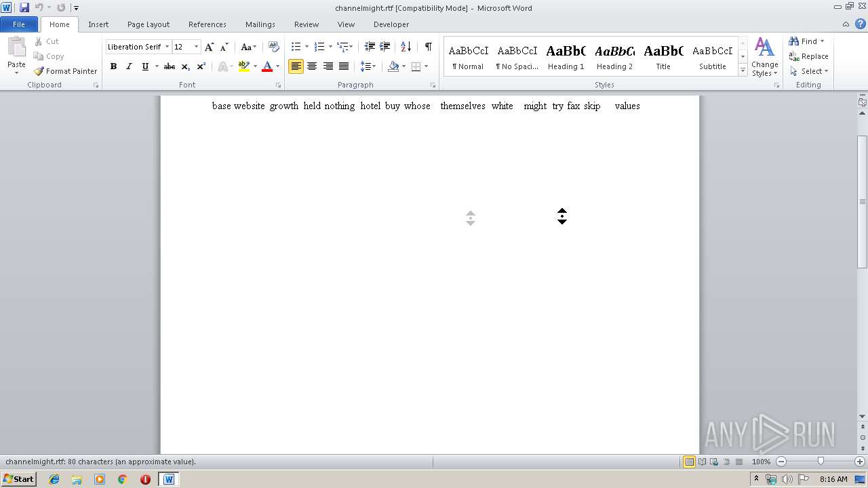Screen dimensions: 868x488
Task: Open Text Effects button
Action: pos(223,66)
